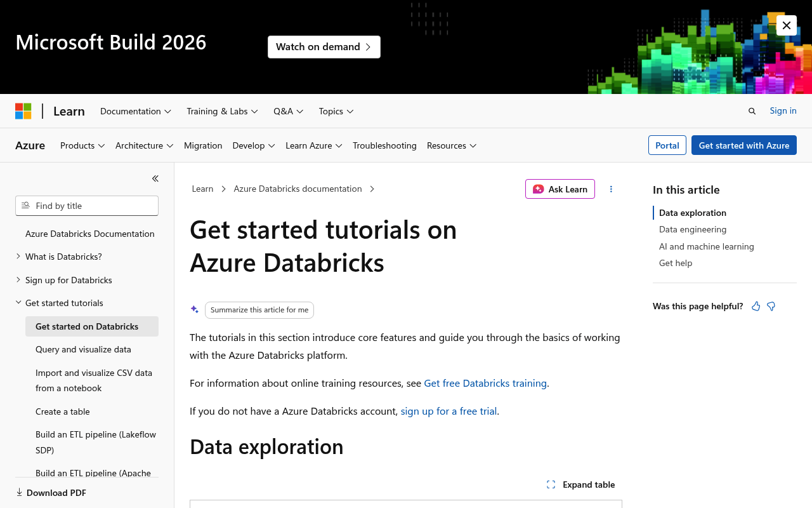
Task: Jump to Data exploration section
Action: (693, 213)
